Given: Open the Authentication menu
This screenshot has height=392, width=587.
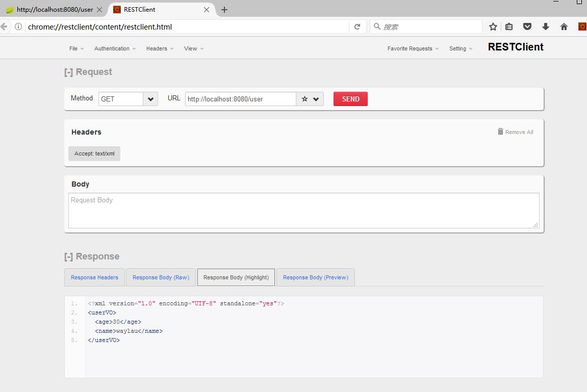Looking at the screenshot, I should tap(115, 48).
